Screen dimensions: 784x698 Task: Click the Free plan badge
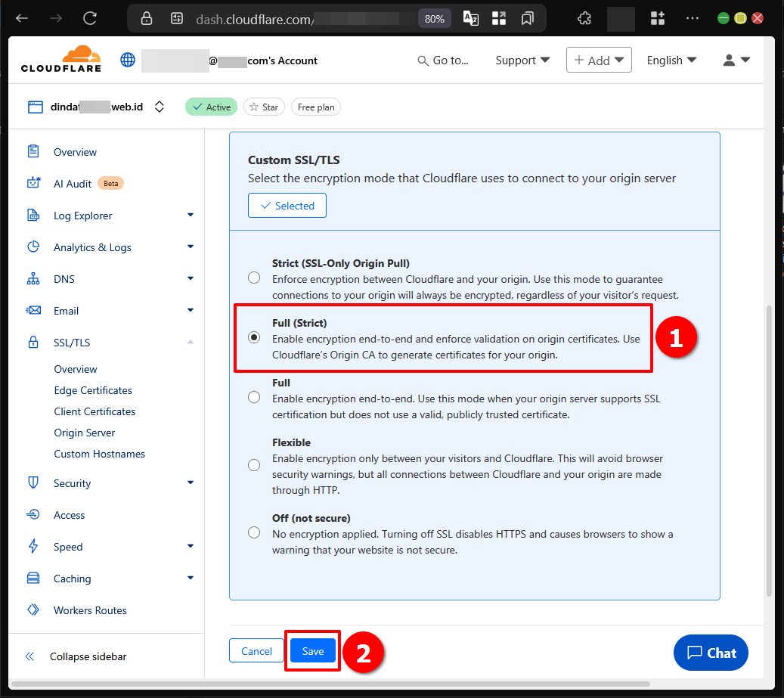click(x=316, y=107)
